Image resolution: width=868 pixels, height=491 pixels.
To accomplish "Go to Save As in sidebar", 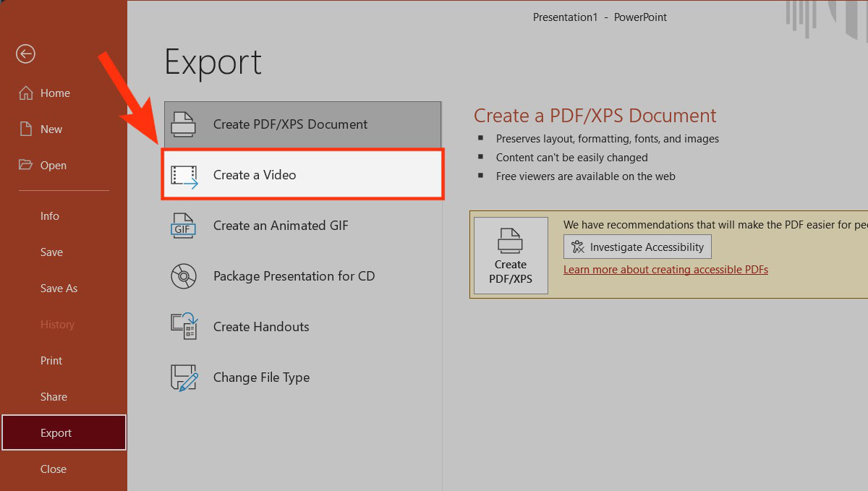I will (x=59, y=289).
